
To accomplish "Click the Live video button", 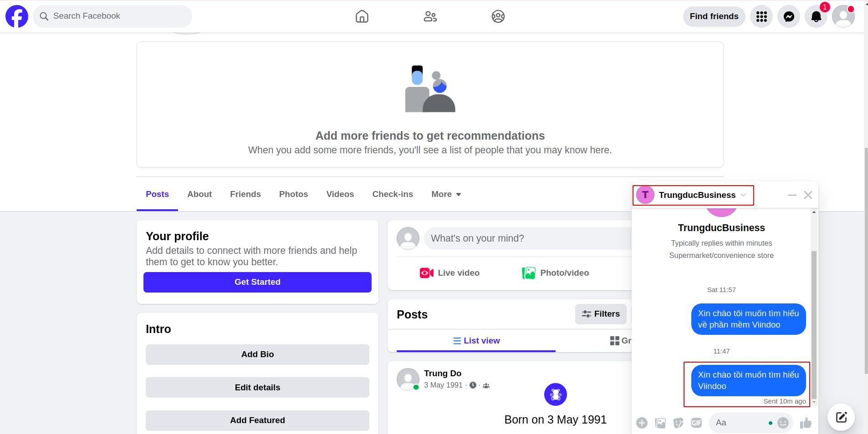I will 449,273.
